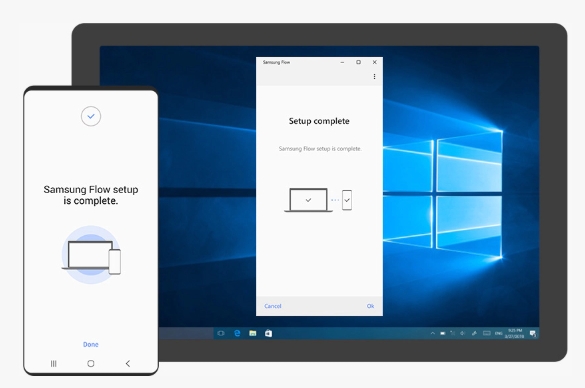Open Microsoft Edge from the taskbar
The height and width of the screenshot is (388, 585).
tap(237, 333)
